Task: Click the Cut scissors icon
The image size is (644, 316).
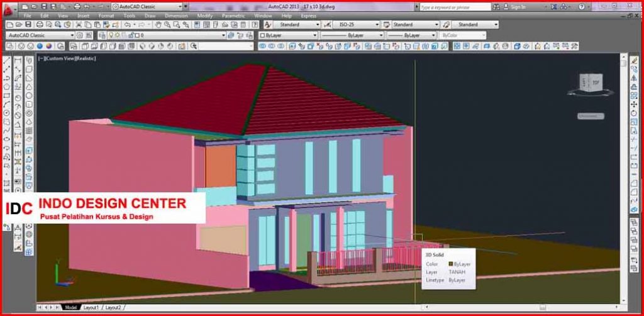Action: (x=79, y=25)
